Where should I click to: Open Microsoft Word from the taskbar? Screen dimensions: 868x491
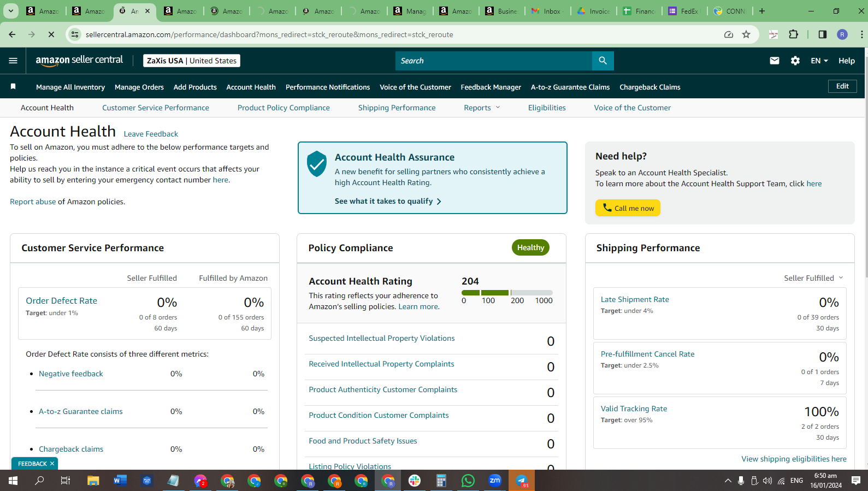[120, 481]
